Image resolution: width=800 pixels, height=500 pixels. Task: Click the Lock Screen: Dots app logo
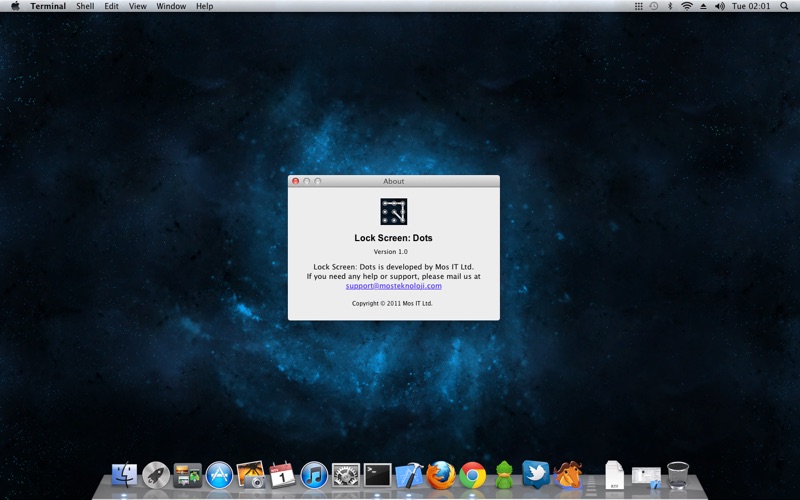[x=393, y=211]
